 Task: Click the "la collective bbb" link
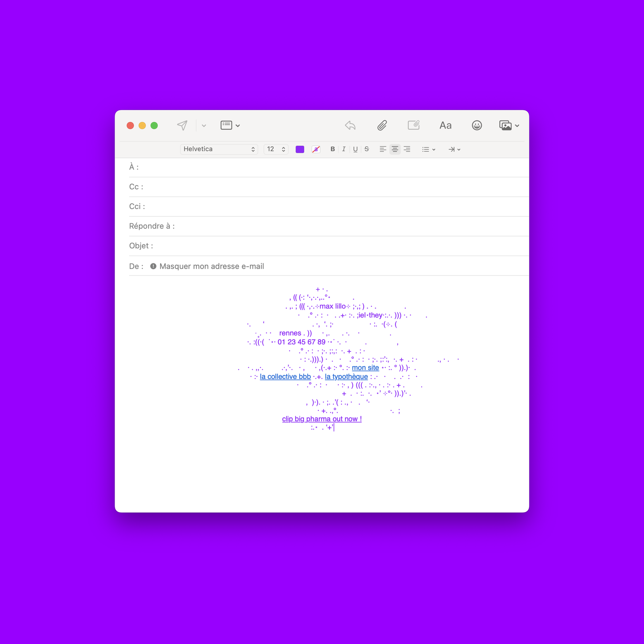point(285,377)
